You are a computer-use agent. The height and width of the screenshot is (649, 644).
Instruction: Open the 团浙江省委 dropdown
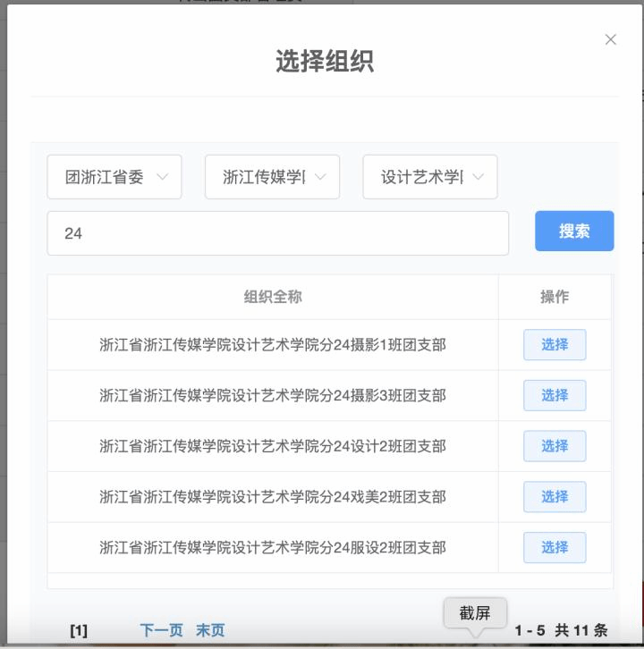click(x=114, y=177)
